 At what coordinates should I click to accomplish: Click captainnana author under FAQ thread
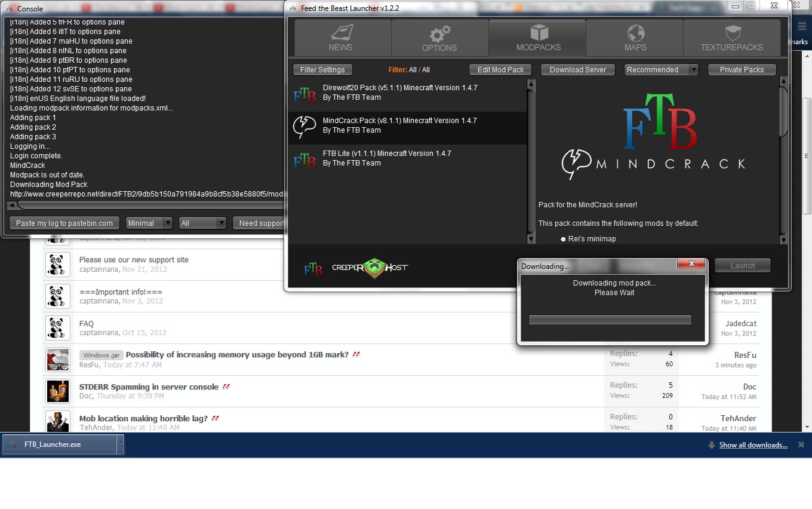pyautogui.click(x=99, y=333)
